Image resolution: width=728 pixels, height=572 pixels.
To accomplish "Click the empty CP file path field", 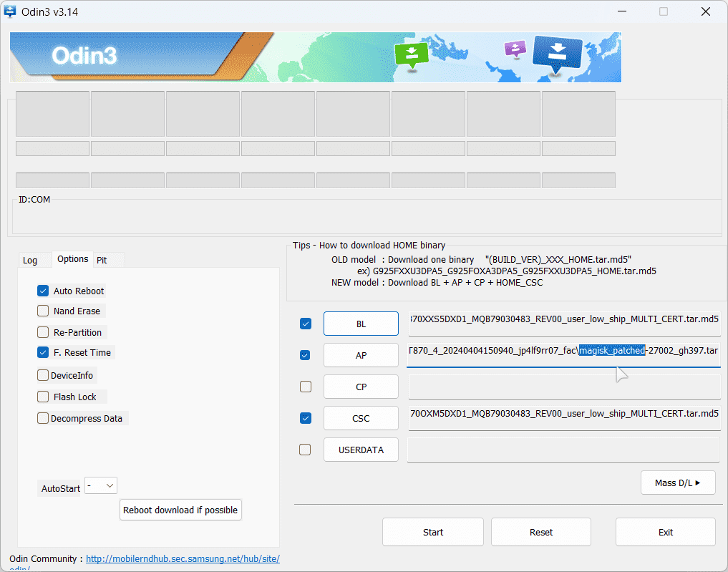I will 564,387.
